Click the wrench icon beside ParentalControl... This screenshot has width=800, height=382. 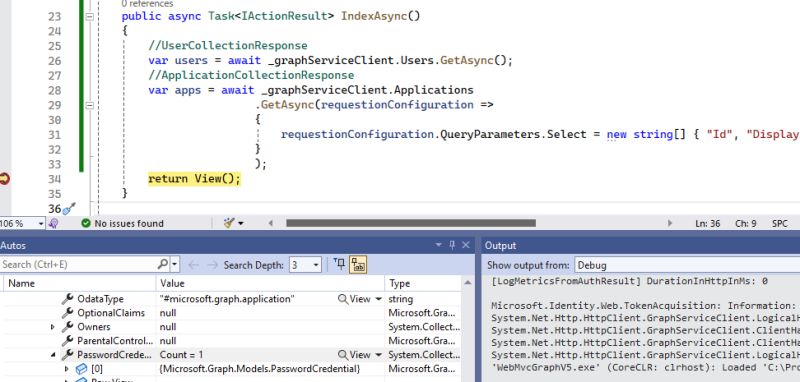click(67, 340)
